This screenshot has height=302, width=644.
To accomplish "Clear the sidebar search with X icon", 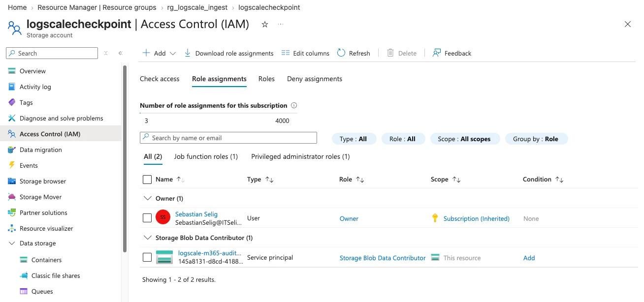I will 106,53.
